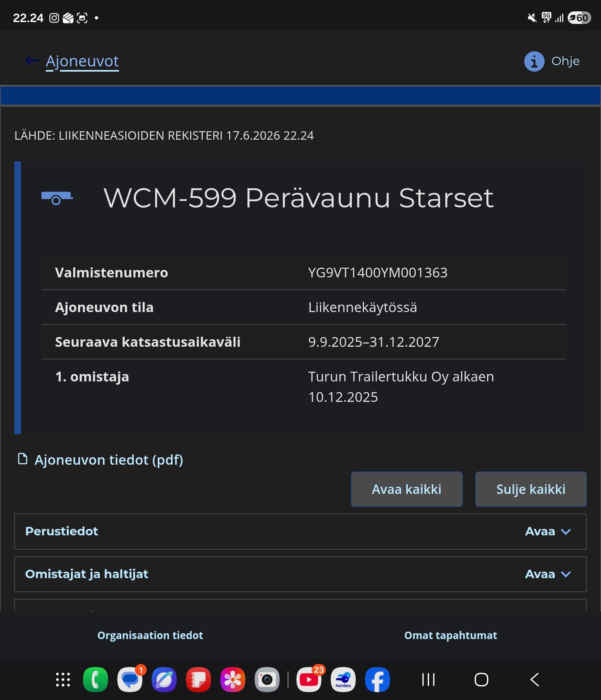This screenshot has width=601, height=700.
Task: Open the Nordea banking app
Action: tap(343, 680)
